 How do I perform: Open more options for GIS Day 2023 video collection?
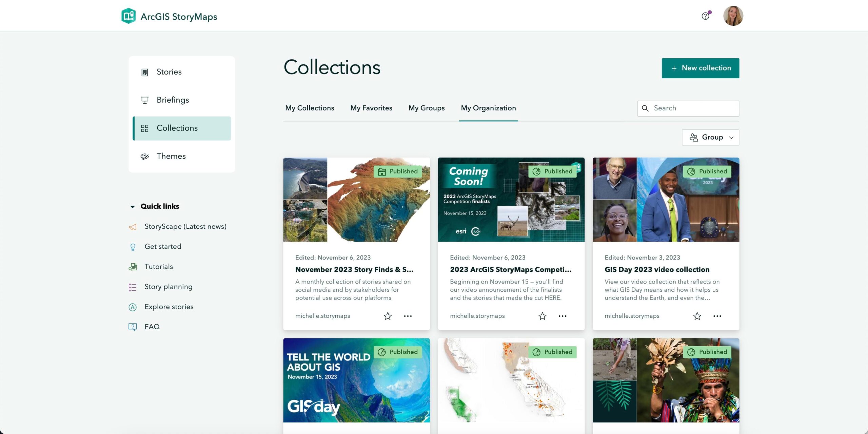tap(717, 316)
